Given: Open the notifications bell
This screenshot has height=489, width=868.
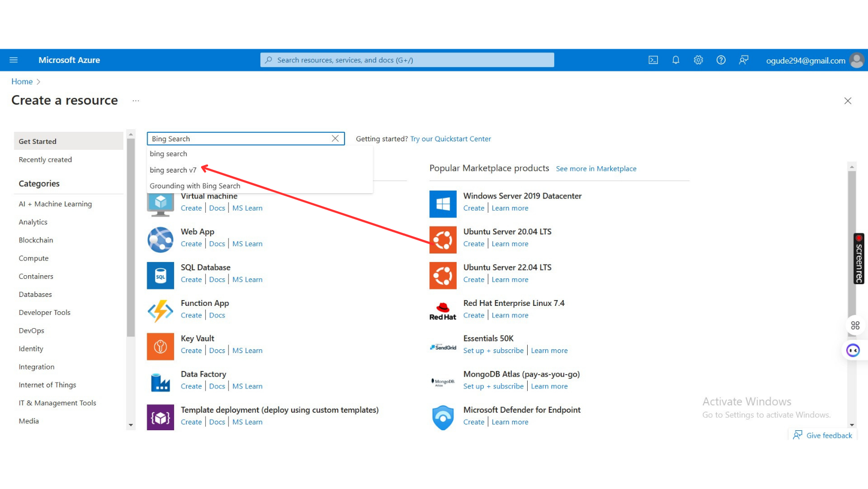Looking at the screenshot, I should tap(676, 60).
